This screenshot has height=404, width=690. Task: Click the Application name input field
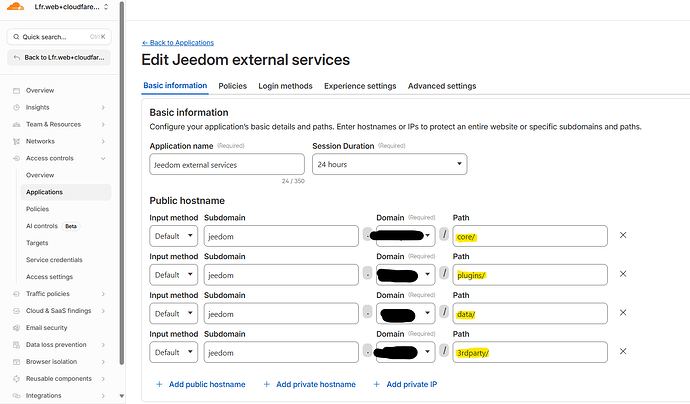227,164
